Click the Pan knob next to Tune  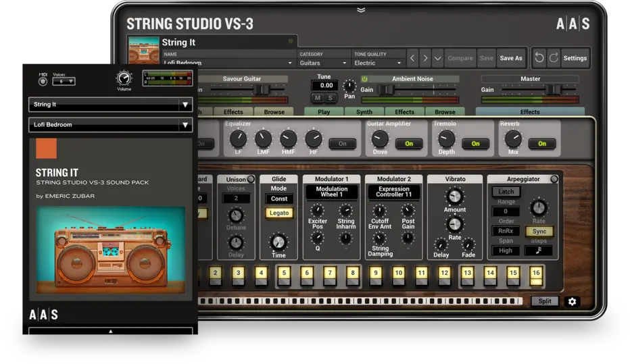click(x=349, y=86)
